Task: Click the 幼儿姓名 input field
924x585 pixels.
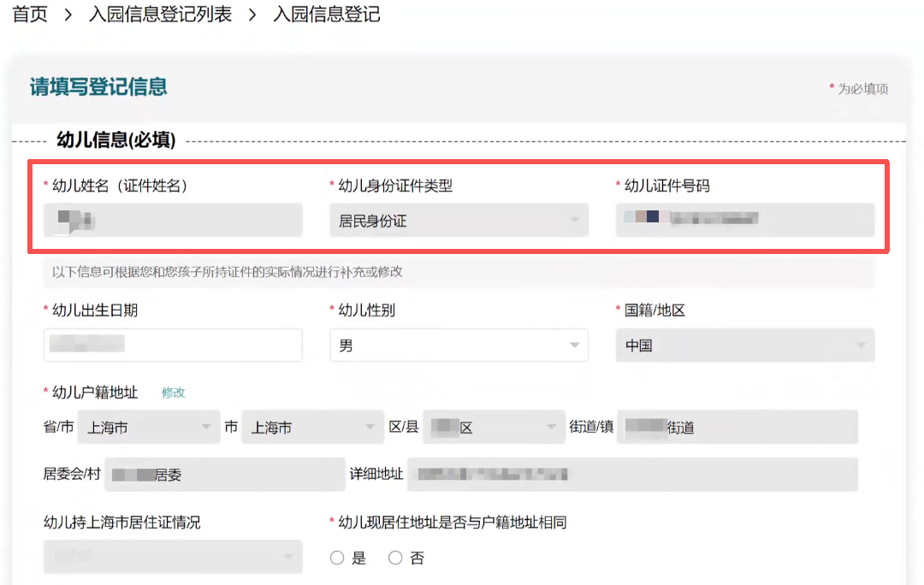Action: (x=173, y=221)
